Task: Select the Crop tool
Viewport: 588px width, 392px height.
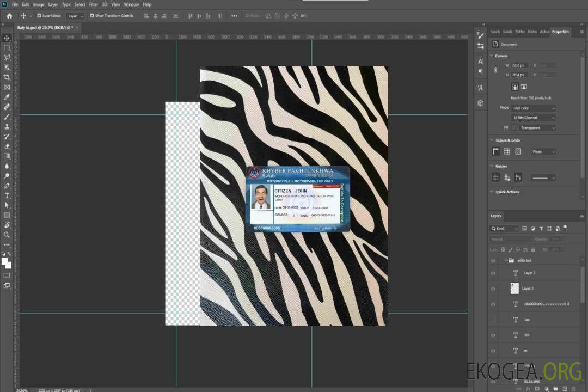Action: click(7, 77)
